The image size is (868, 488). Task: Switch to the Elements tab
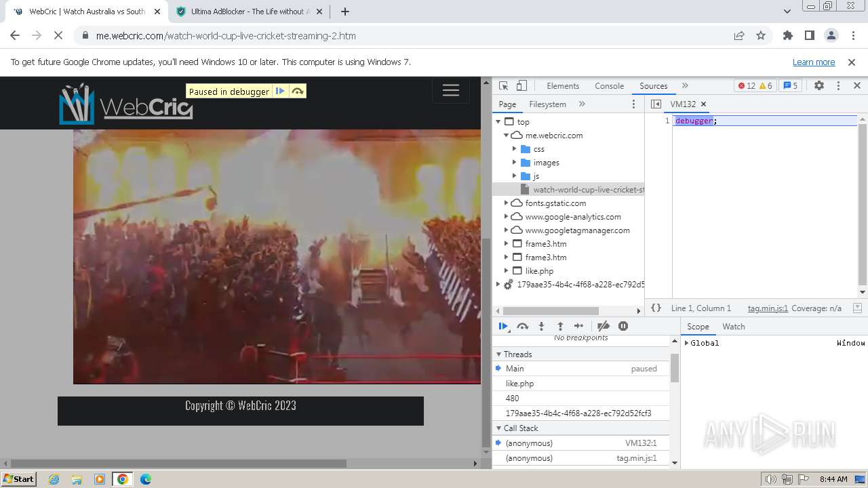click(x=563, y=86)
